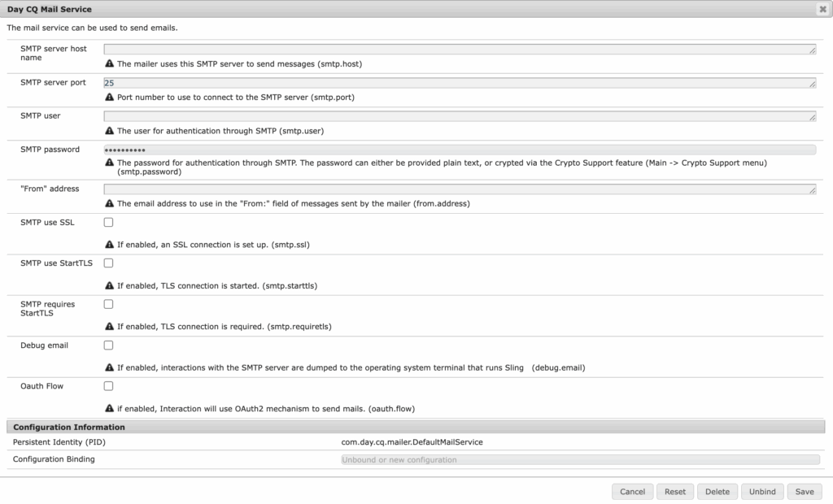Click warning icon beside SMTP password description
Image resolution: width=833 pixels, height=504 pixels.
pos(109,163)
